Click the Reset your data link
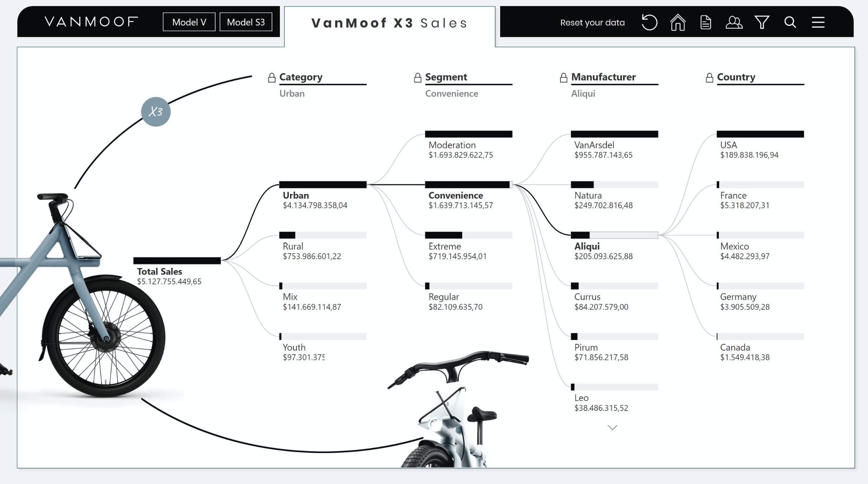868x484 pixels. (x=592, y=23)
